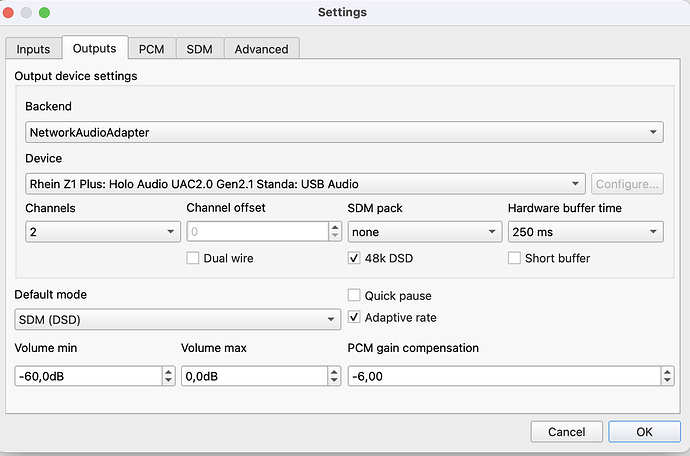Expand the Channels dropdown
This screenshot has width=690, height=456.
tap(102, 231)
